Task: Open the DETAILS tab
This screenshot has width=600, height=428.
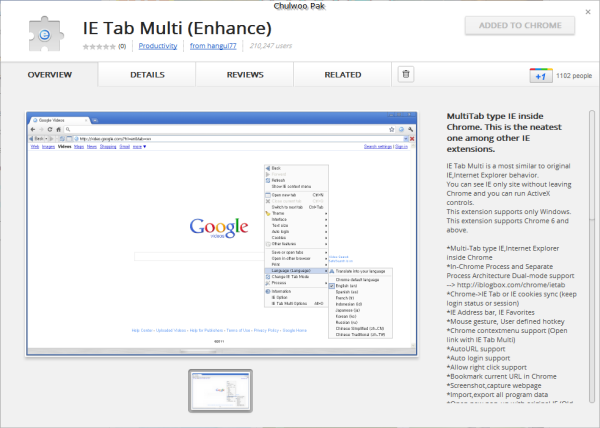Action: click(x=147, y=75)
